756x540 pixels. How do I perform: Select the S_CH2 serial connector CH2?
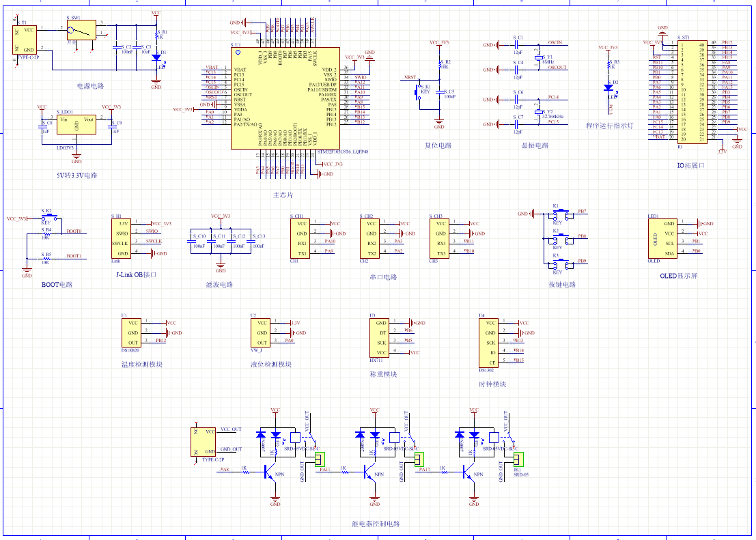pos(369,239)
